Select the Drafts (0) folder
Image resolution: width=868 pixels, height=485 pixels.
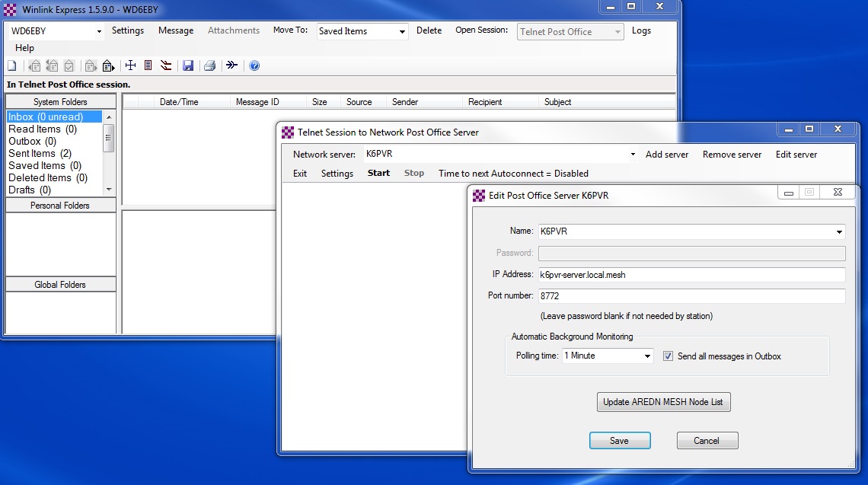[x=30, y=190]
